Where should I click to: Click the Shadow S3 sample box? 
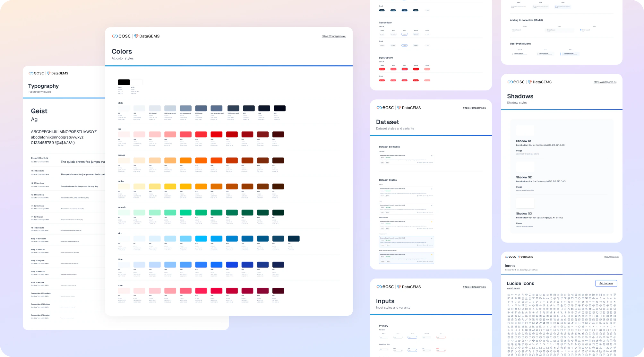[x=525, y=203]
